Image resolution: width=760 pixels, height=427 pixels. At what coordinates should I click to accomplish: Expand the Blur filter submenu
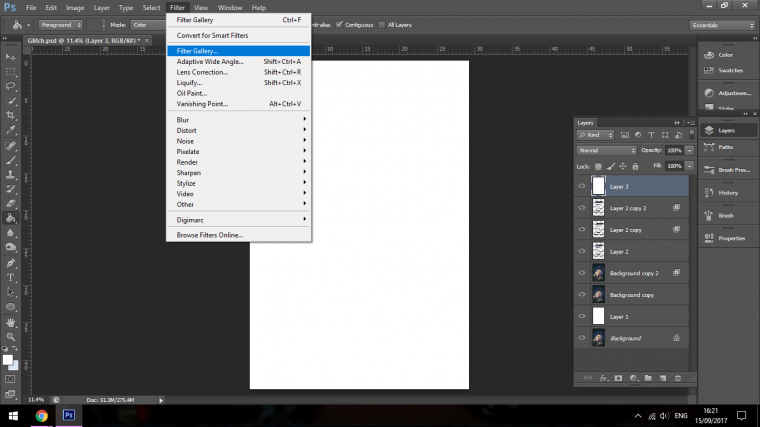tap(238, 120)
